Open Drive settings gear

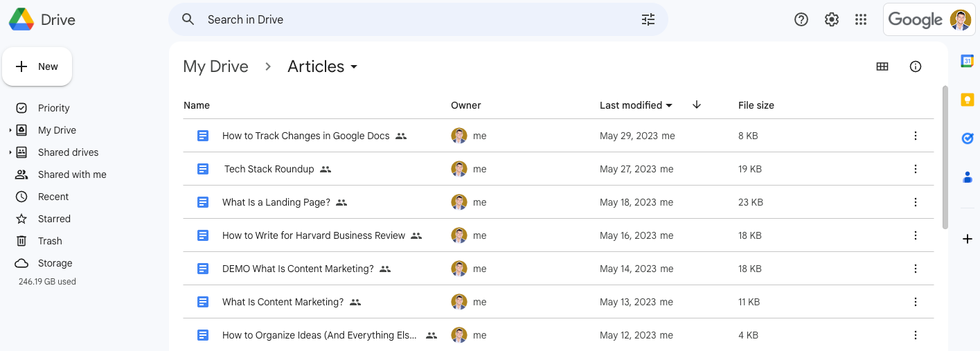pos(832,19)
